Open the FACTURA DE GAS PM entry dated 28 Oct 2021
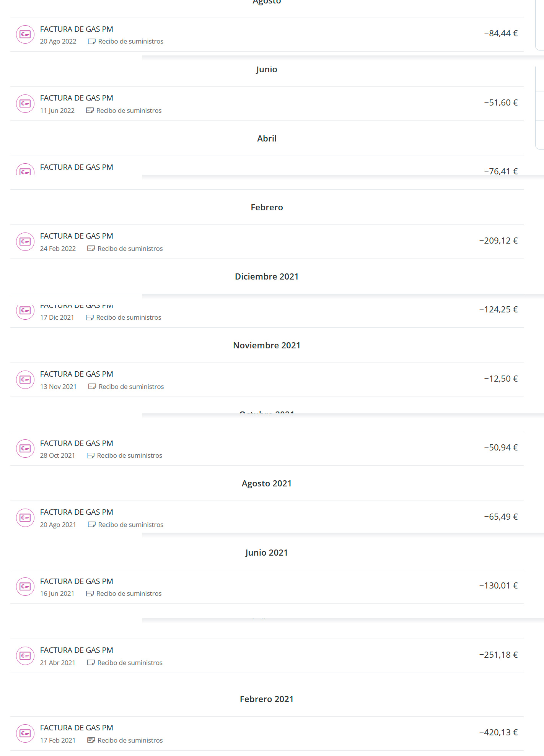The height and width of the screenshot is (756, 544). tap(77, 443)
